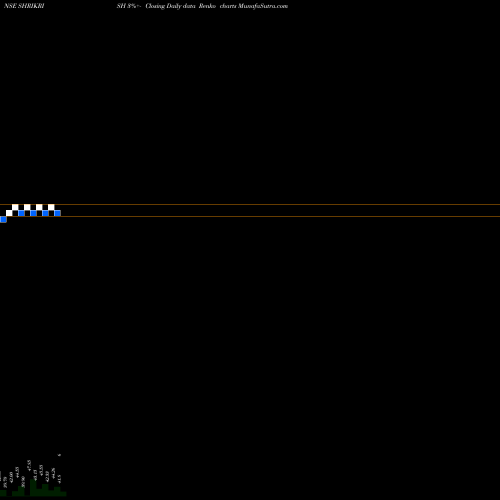Image resolution: width=500 pixels, height=500 pixels.
Task: Select the rightmost short green volume bar
Action: pyautogui.click(x=63, y=494)
